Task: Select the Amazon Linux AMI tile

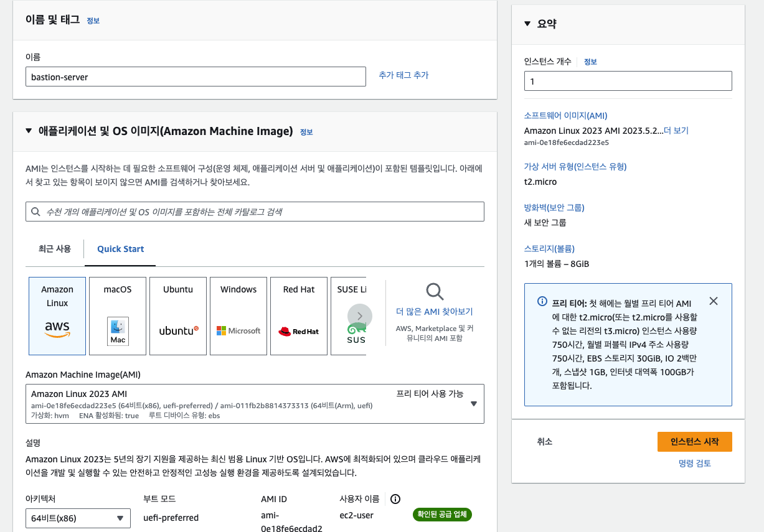Action: click(57, 316)
